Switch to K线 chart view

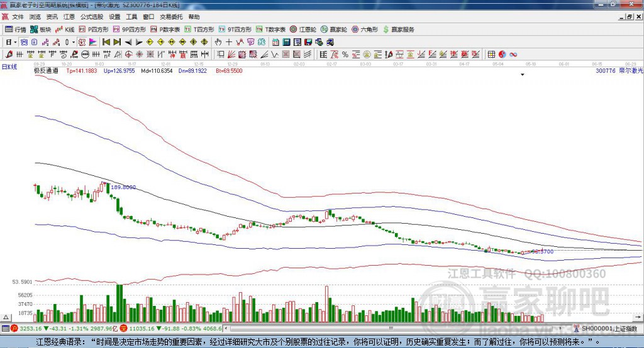65,30
